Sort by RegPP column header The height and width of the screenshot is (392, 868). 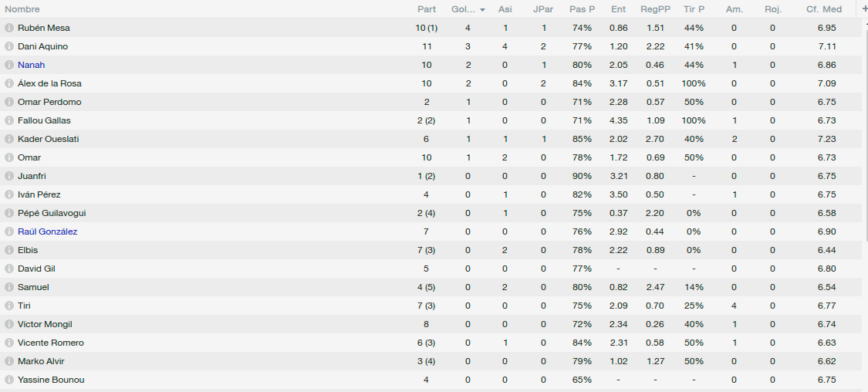[x=655, y=9]
